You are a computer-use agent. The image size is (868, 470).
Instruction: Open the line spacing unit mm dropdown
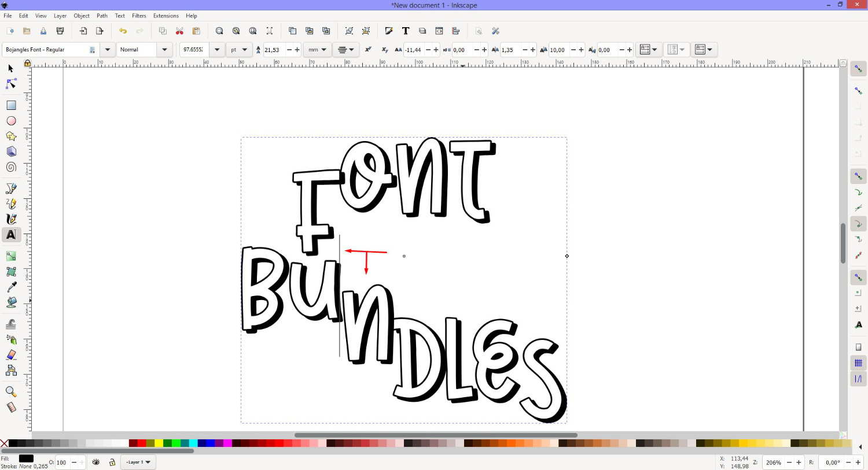click(x=318, y=50)
